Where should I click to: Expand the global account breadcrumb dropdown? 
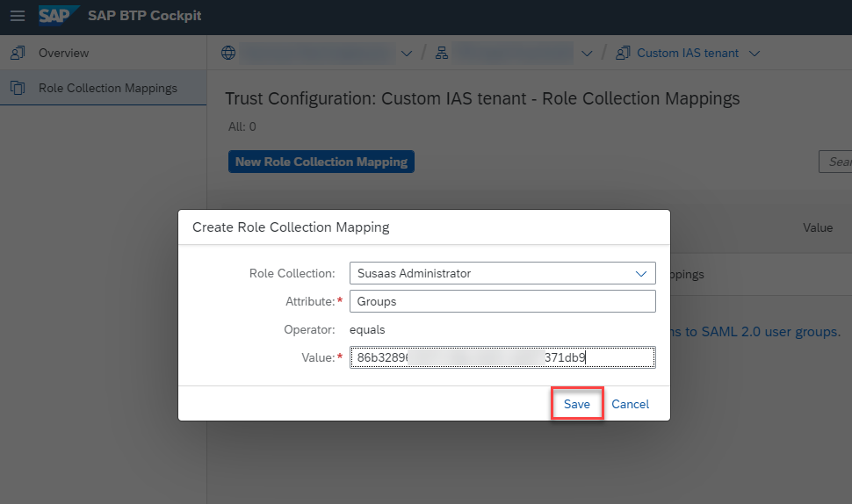pos(407,54)
